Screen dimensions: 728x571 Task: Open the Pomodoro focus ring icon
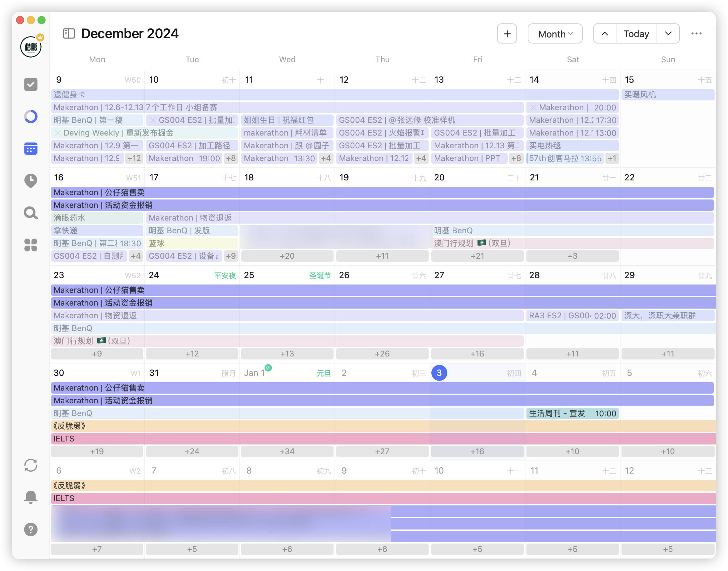[x=31, y=116]
